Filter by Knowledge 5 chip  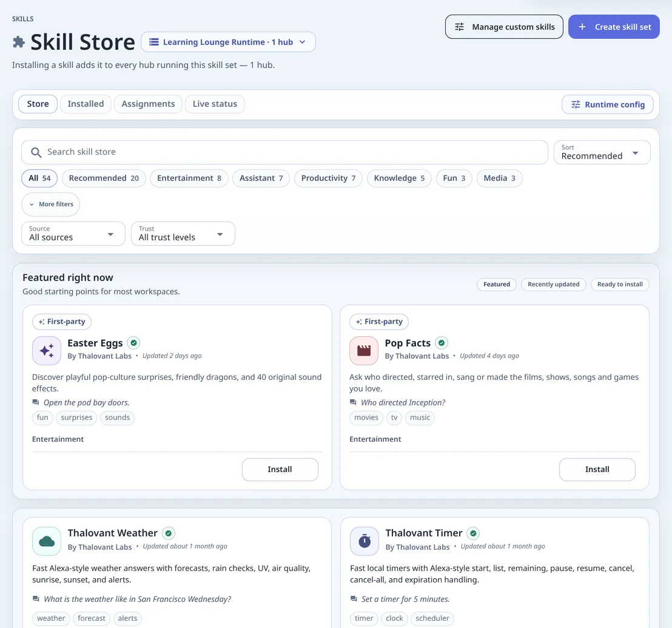pos(400,178)
